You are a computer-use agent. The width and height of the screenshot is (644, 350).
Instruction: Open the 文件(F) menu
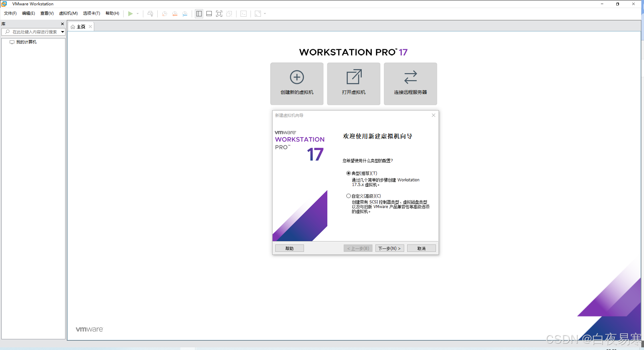(10, 13)
